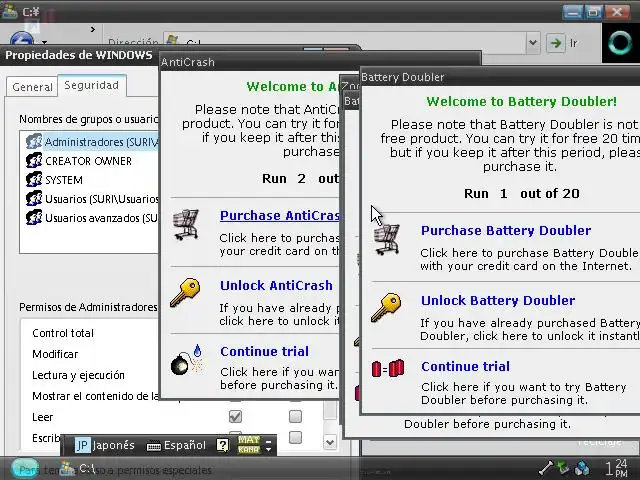Click the Battery Doubler title bar

click(x=500, y=77)
